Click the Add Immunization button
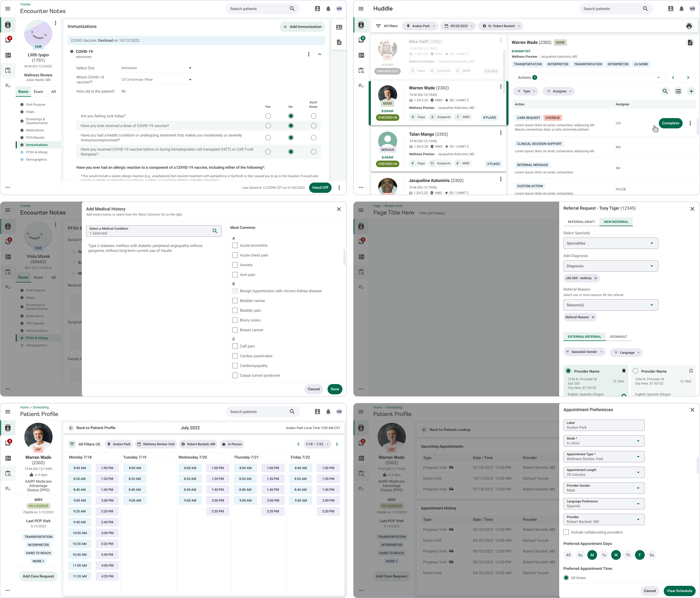This screenshot has width=700, height=598. pos(302,27)
